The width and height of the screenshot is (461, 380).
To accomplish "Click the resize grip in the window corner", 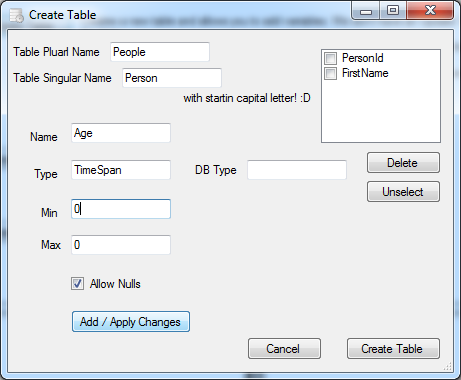I will click(448, 366).
